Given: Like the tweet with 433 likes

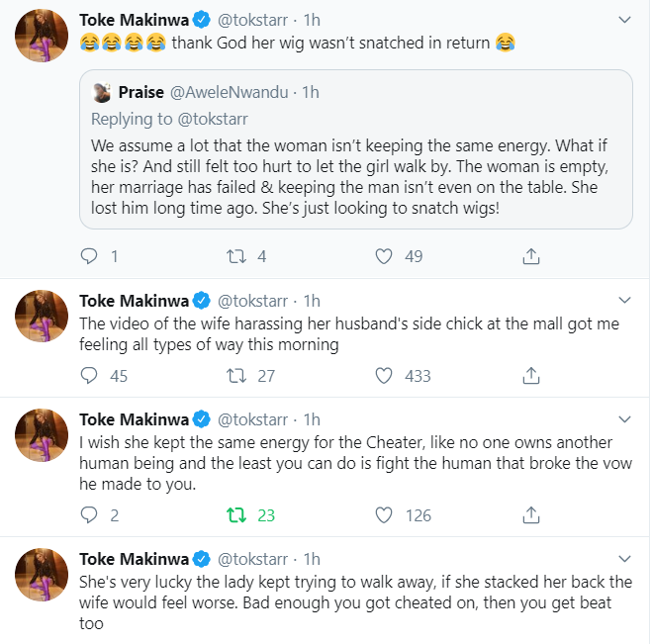Looking at the screenshot, I should coord(384,375).
